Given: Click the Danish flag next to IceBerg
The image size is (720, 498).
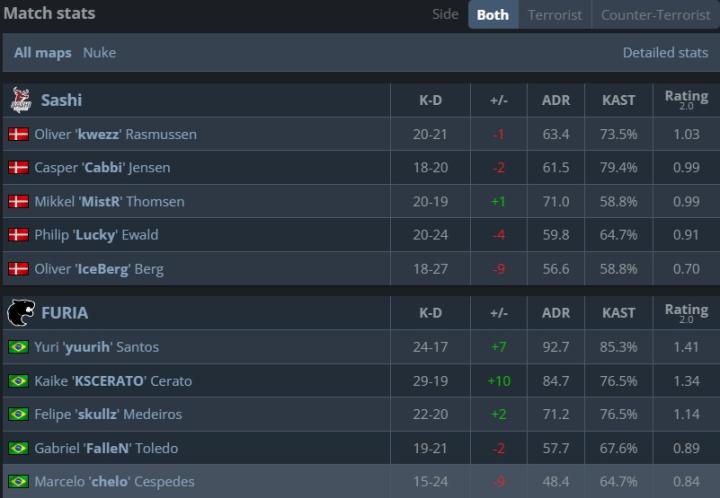Looking at the screenshot, I should 18,269.
